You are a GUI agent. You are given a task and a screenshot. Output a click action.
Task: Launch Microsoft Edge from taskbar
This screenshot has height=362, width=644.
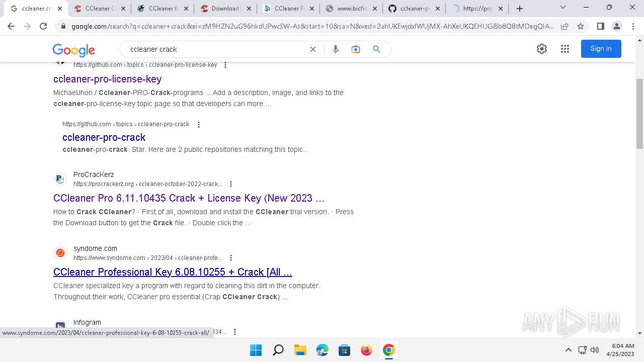click(x=323, y=350)
